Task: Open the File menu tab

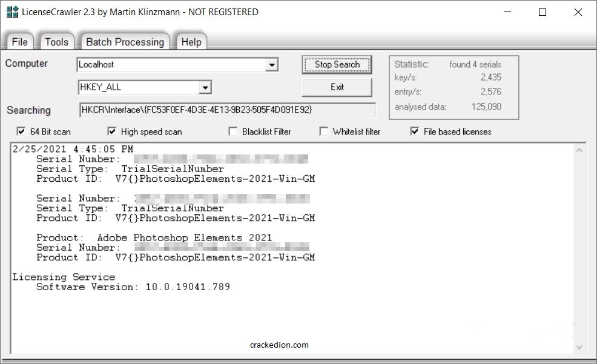Action: point(19,42)
